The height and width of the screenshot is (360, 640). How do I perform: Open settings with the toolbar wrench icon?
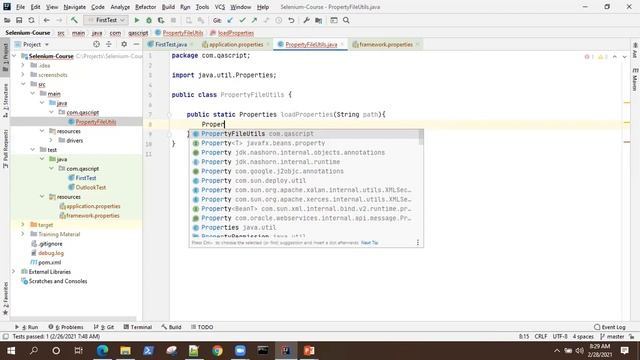point(306,20)
